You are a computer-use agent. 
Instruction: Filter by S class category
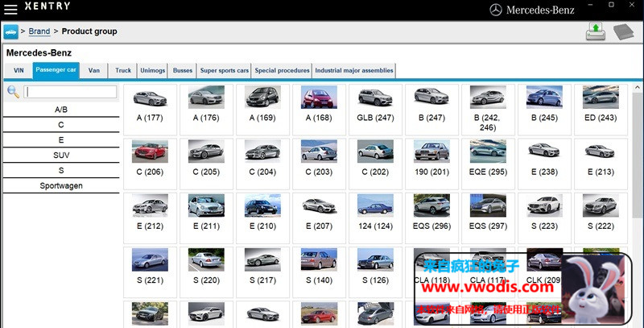pos(61,171)
